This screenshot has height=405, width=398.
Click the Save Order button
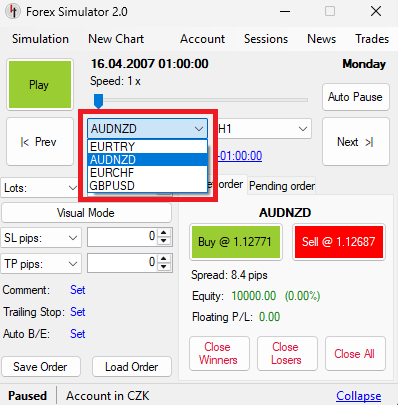tap(41, 367)
